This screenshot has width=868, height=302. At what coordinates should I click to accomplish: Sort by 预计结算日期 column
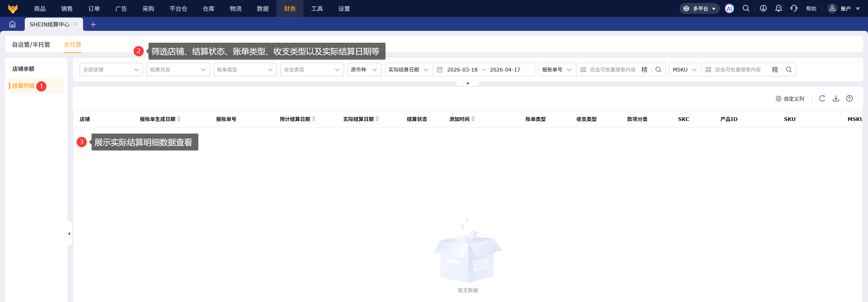pos(314,119)
